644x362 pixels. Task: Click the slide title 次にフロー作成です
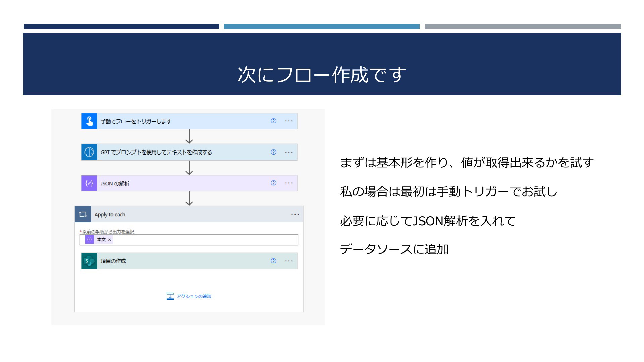tap(322, 74)
